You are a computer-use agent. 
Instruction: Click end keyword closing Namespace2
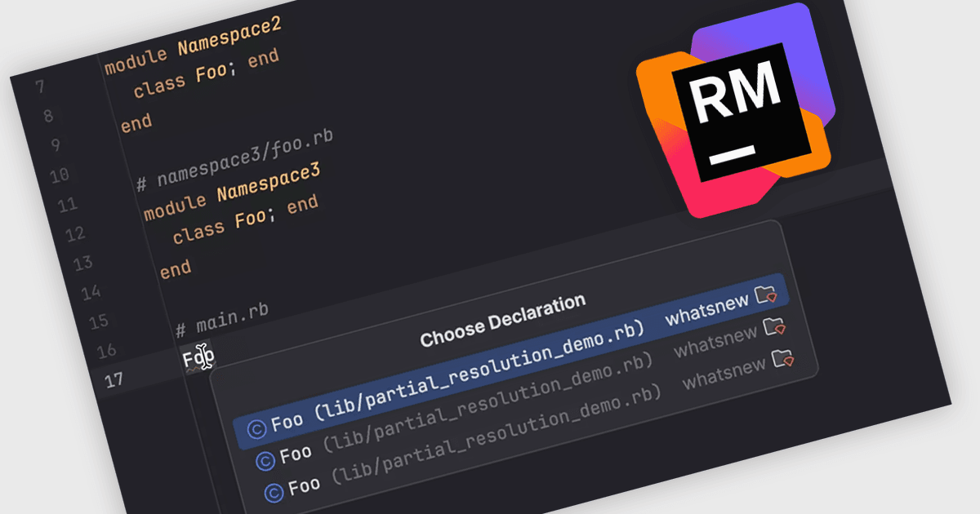point(136,123)
